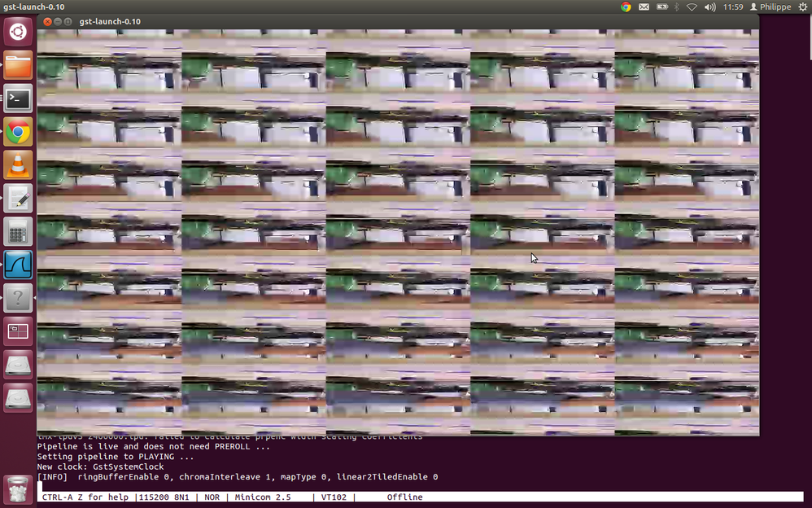This screenshot has height=508, width=812.
Task: Launch VLC media player cone icon
Action: [x=18, y=164]
